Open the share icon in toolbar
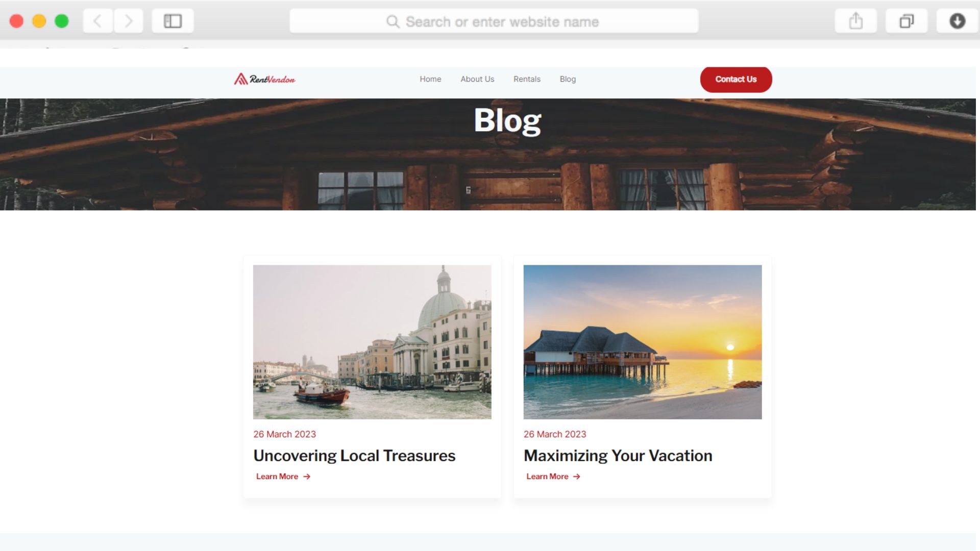This screenshot has width=980, height=551. click(x=855, y=21)
